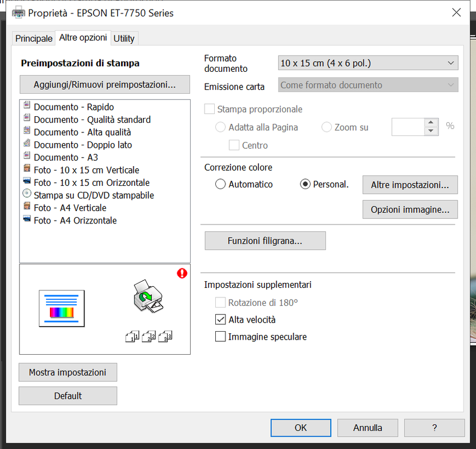Open help with the ? button
The image size is (476, 449).
(x=435, y=428)
